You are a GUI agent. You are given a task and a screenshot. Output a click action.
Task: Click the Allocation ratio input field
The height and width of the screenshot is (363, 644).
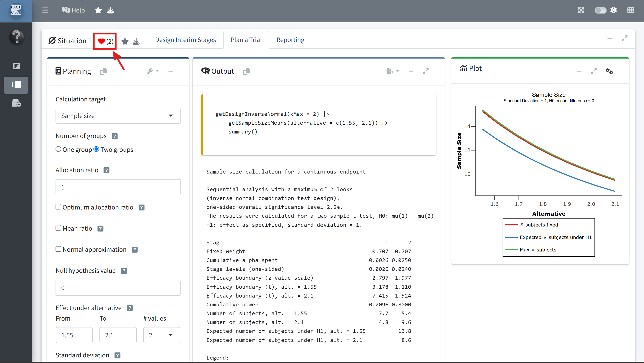[118, 187]
